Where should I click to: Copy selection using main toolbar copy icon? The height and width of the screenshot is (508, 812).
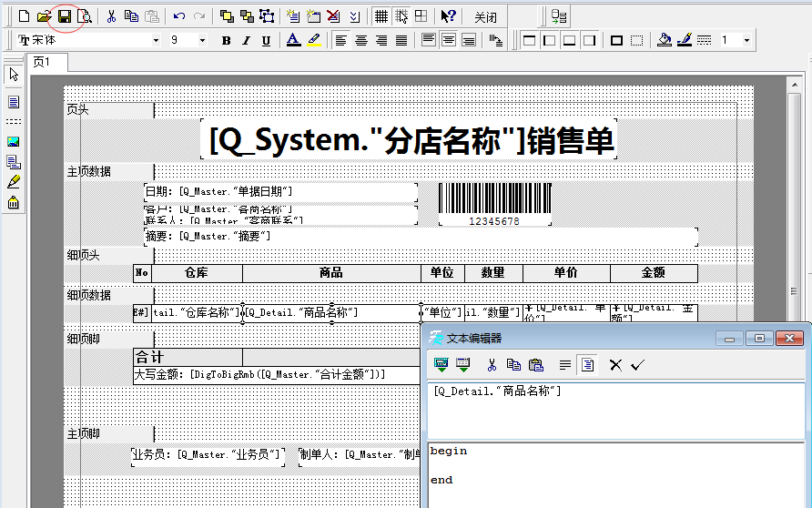click(131, 16)
